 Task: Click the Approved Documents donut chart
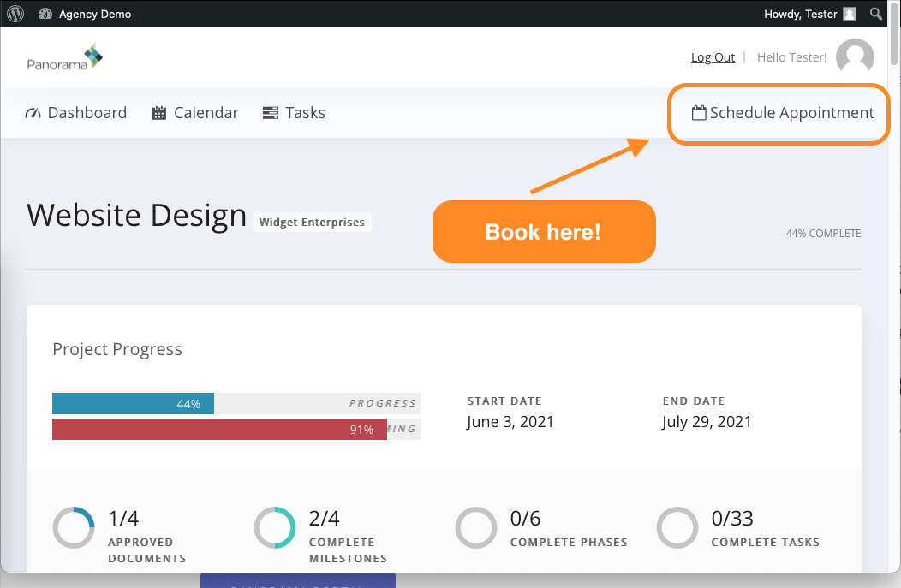[74, 527]
